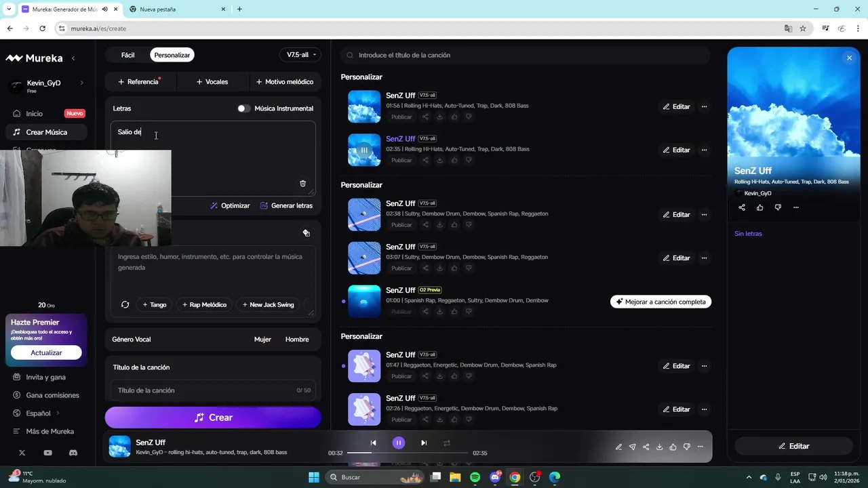This screenshot has width=868, height=488.
Task: Delete lyrics with the trash icon
Action: coord(302,184)
